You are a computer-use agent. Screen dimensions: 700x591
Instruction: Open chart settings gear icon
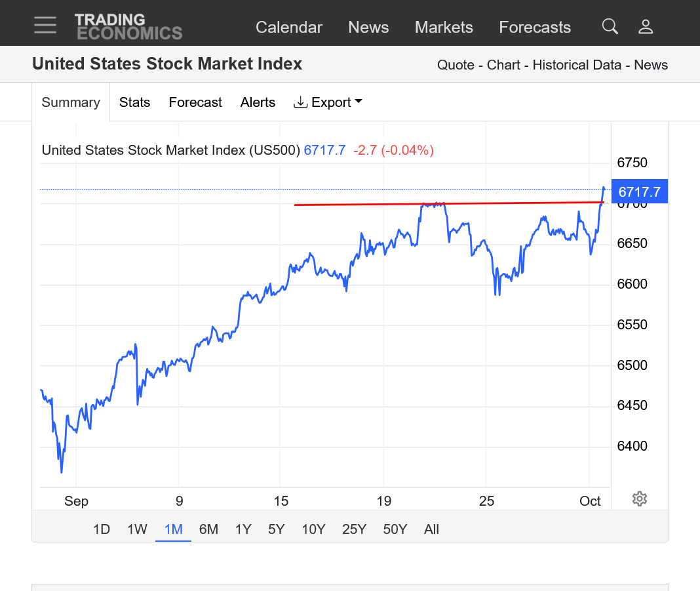[x=640, y=499]
